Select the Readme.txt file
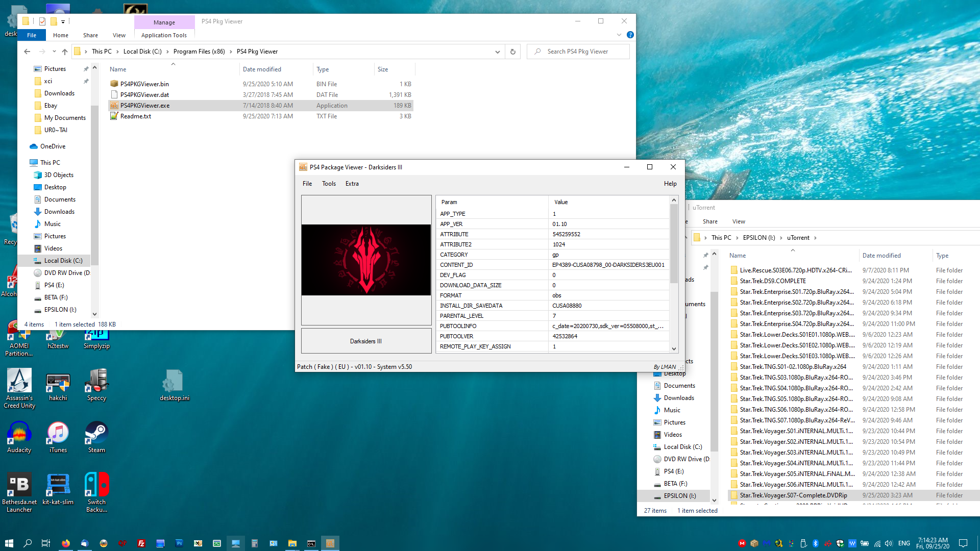Screen dimensions: 980x551 [x=261, y=116]
